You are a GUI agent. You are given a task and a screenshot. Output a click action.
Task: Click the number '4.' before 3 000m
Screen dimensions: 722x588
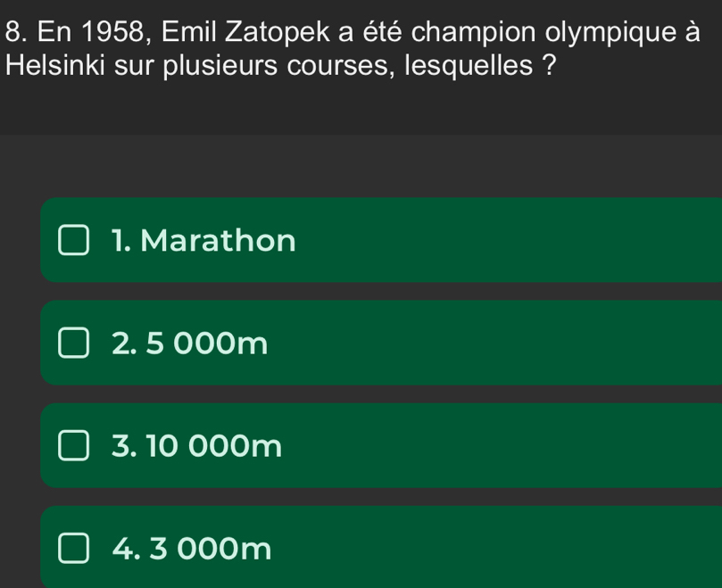click(x=125, y=549)
